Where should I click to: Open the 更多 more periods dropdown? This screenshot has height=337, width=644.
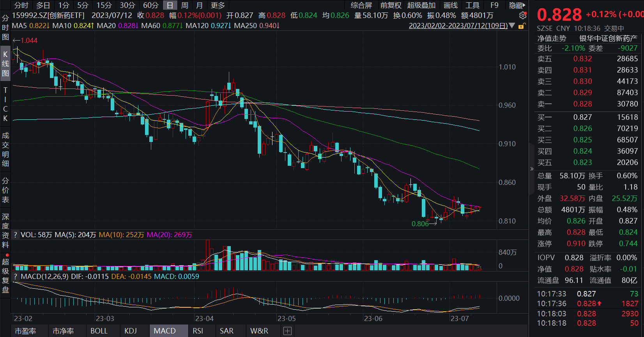point(218,5)
